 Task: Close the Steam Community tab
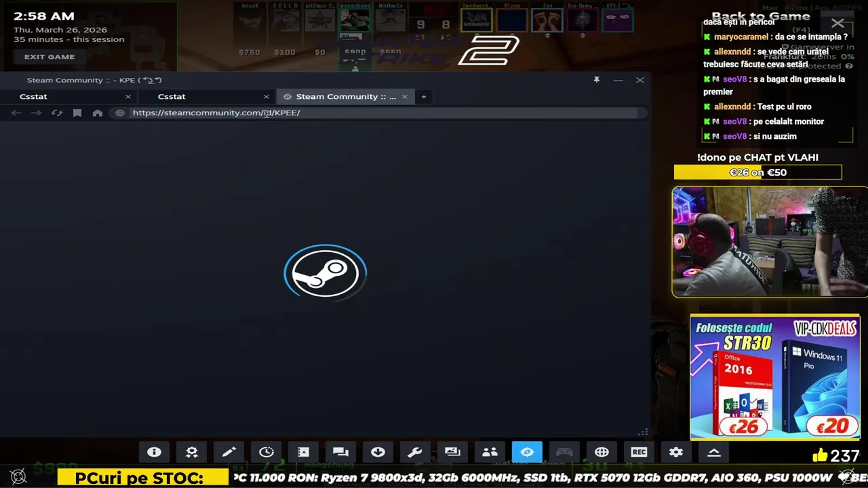click(405, 96)
